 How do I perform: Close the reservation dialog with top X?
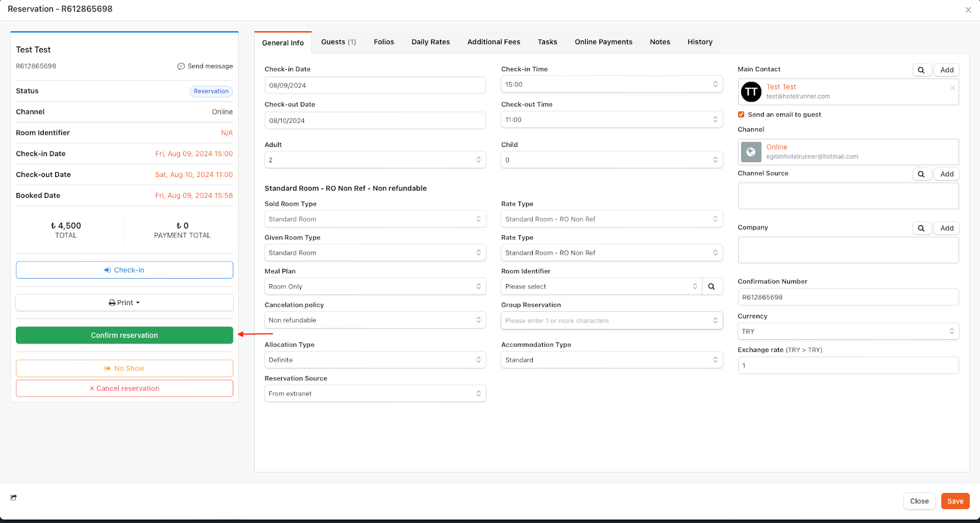coord(968,10)
